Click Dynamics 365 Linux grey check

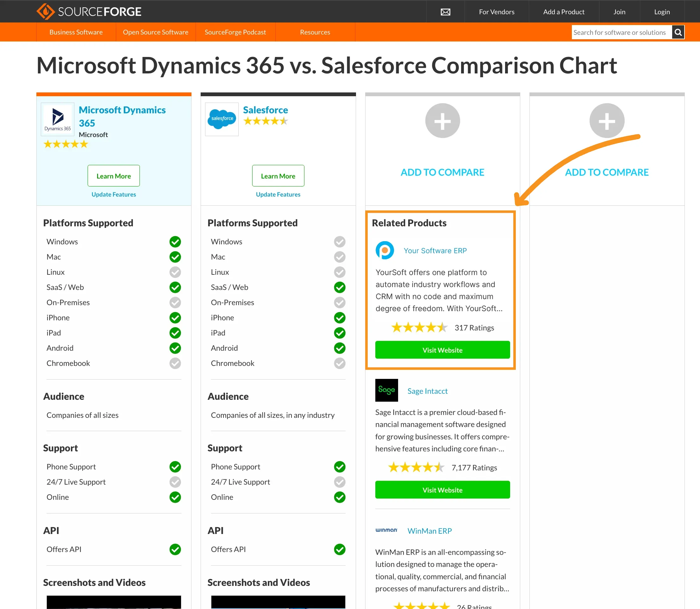[x=175, y=272]
